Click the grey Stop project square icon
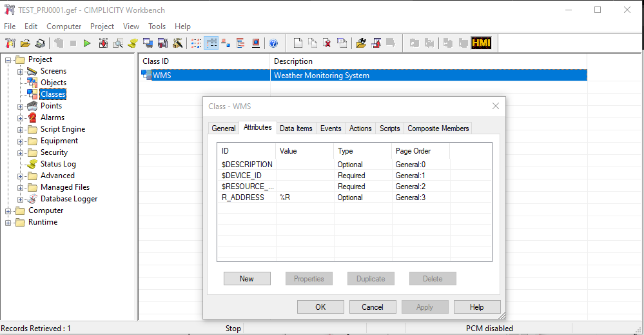This screenshot has width=644, height=335. 73,43
